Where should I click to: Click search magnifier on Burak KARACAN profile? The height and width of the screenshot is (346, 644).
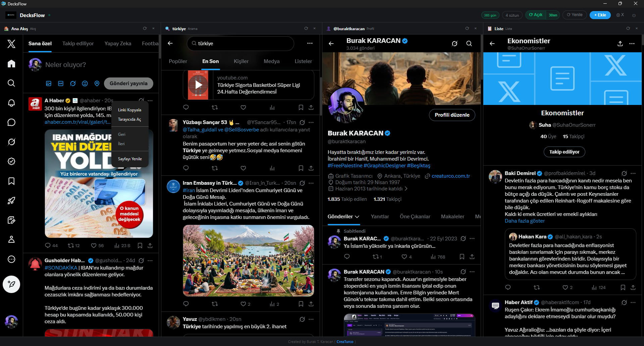click(x=469, y=44)
